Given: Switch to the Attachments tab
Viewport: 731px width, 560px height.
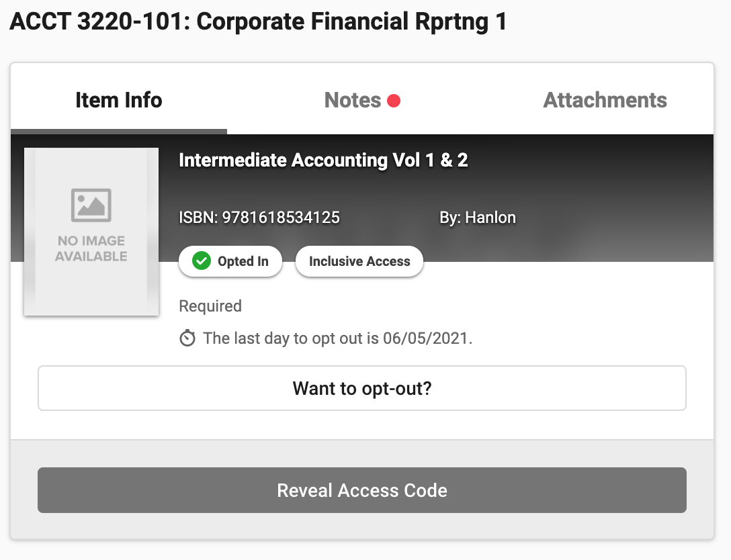Looking at the screenshot, I should click(x=605, y=100).
